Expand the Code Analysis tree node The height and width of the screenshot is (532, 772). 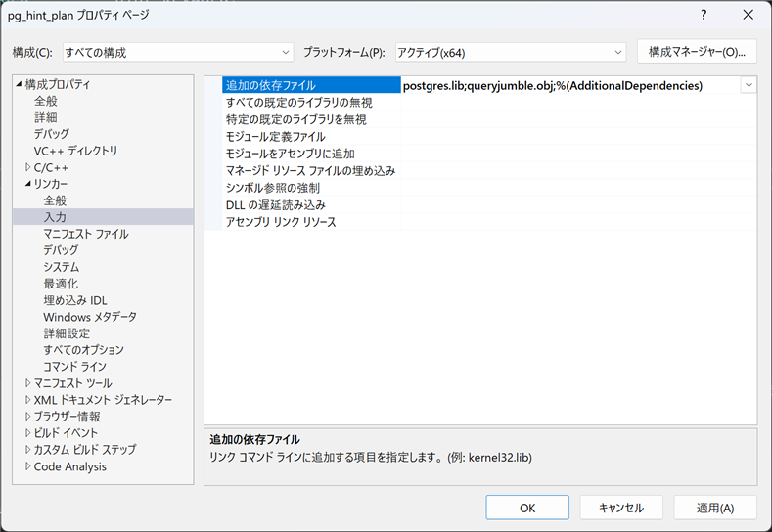pos(28,466)
